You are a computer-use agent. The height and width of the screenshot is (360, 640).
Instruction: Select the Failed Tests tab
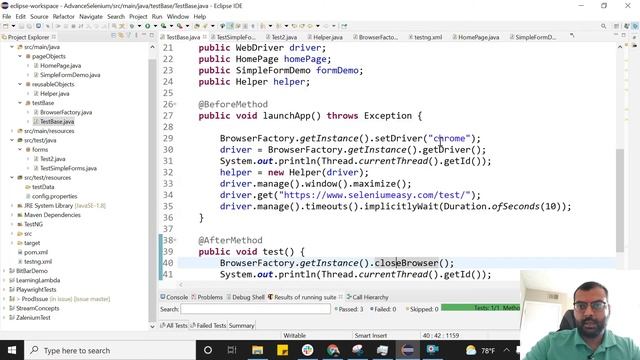pyautogui.click(x=208, y=325)
